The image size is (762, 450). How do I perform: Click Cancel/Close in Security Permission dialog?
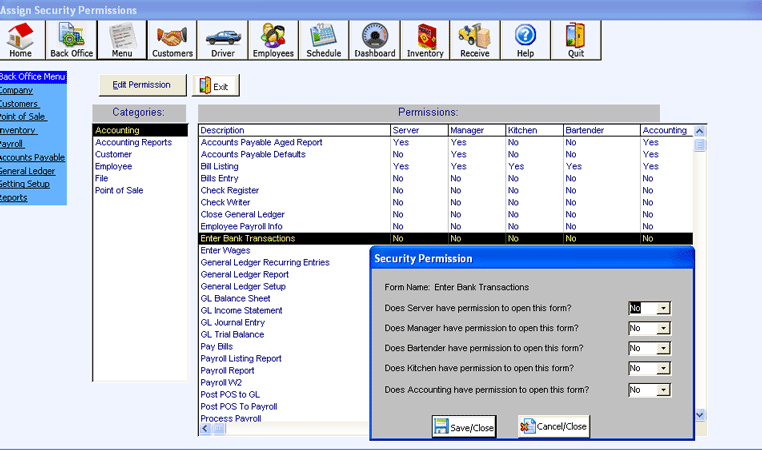click(554, 427)
